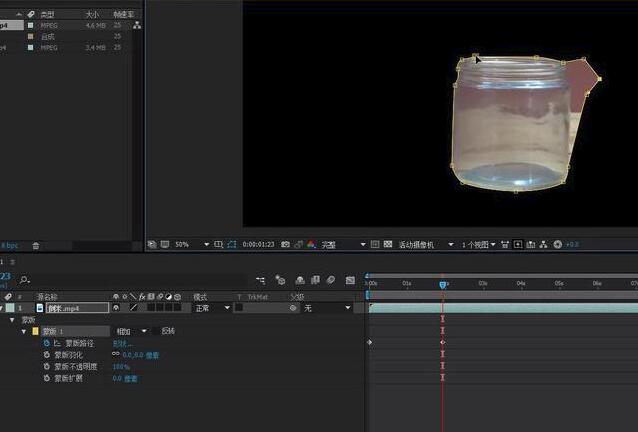This screenshot has height=432, width=638.
Task: Click the 形状... mask path link
Action: tap(121, 343)
